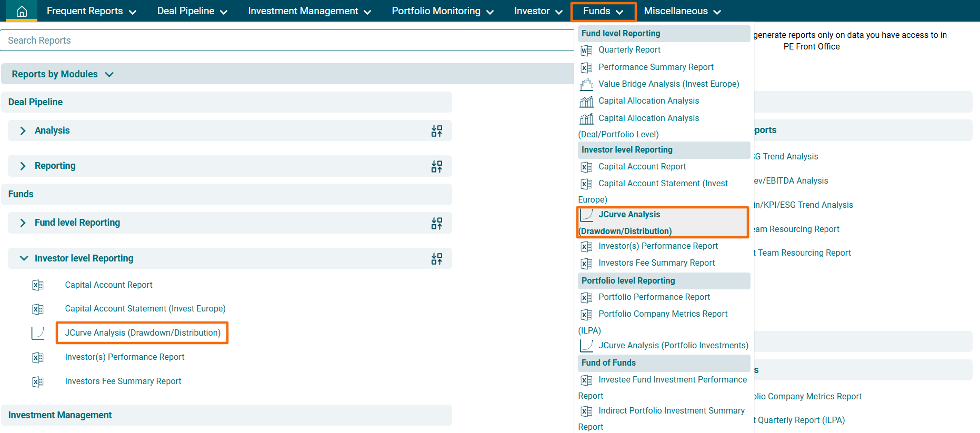This screenshot has width=980, height=433.
Task: Click the sort icon in Reporting row
Action: point(436,166)
